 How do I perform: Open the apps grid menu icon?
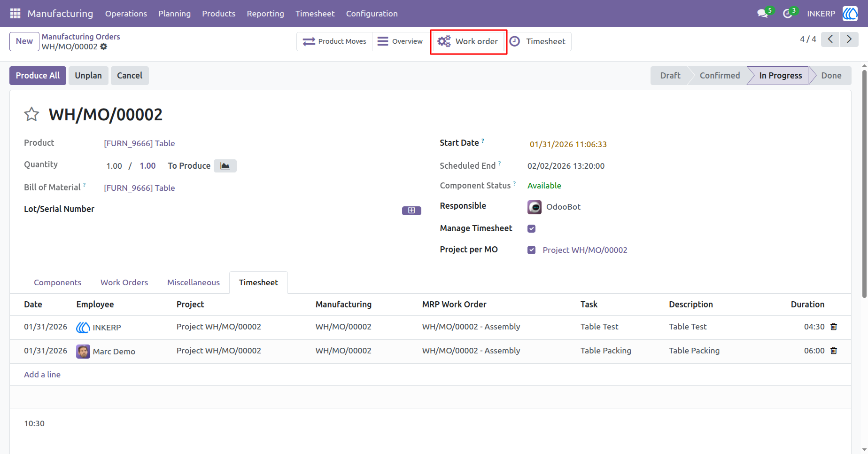point(15,14)
